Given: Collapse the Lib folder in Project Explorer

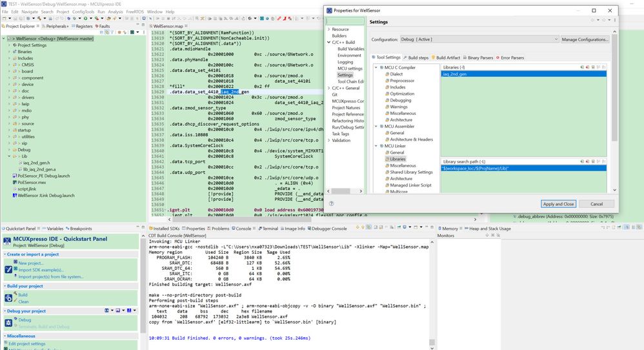Looking at the screenshot, I should [x=10, y=156].
